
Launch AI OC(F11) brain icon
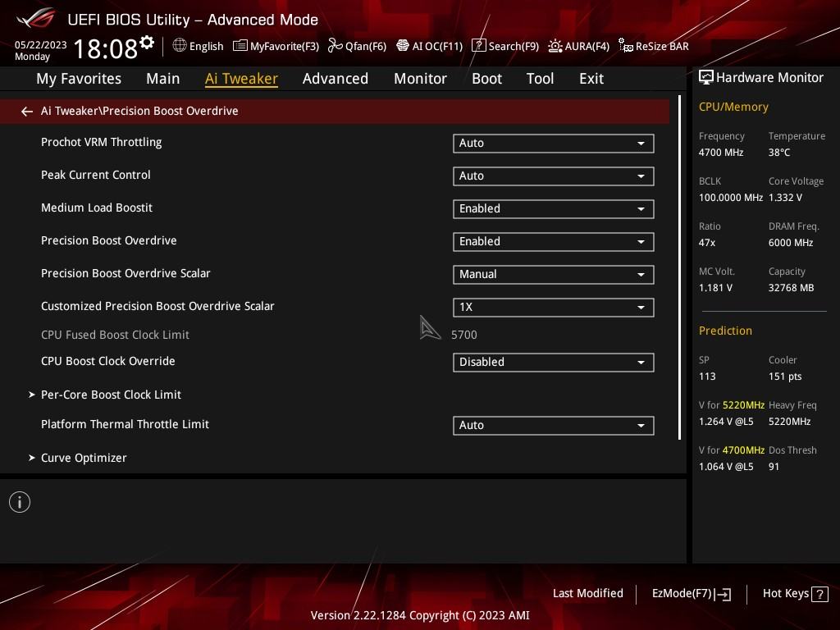[402, 46]
